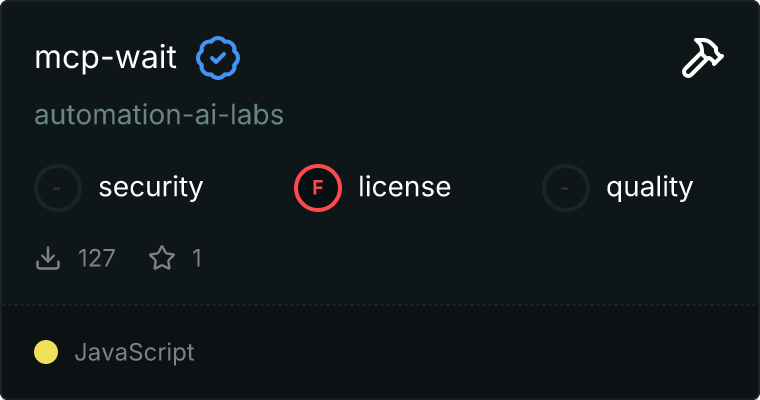Click the star outline icon
Screen dimensions: 760x400
click(161, 259)
